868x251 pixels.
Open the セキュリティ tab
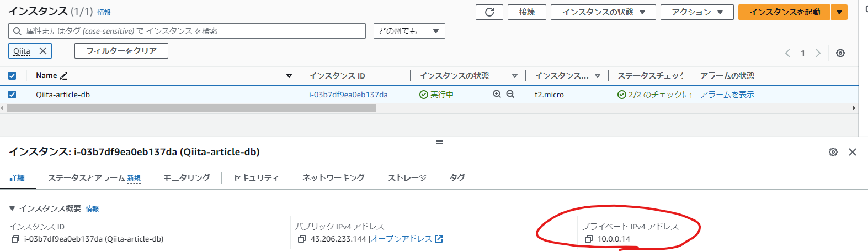[x=256, y=178]
